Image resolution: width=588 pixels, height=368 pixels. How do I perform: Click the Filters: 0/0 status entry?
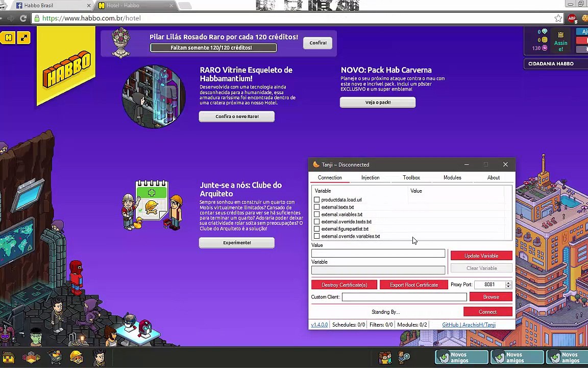tap(381, 325)
